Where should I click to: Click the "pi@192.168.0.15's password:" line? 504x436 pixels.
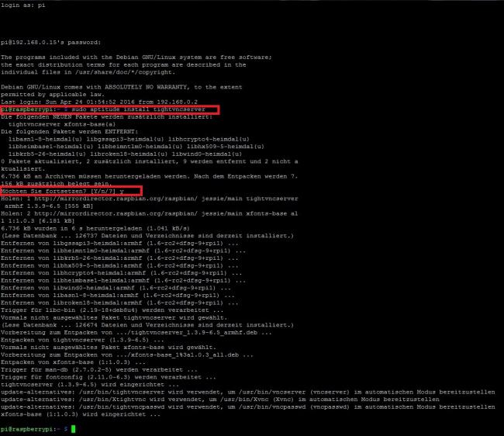click(50, 43)
